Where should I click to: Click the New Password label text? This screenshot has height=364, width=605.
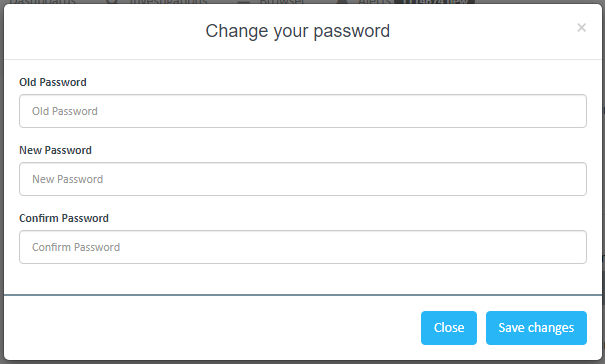56,150
